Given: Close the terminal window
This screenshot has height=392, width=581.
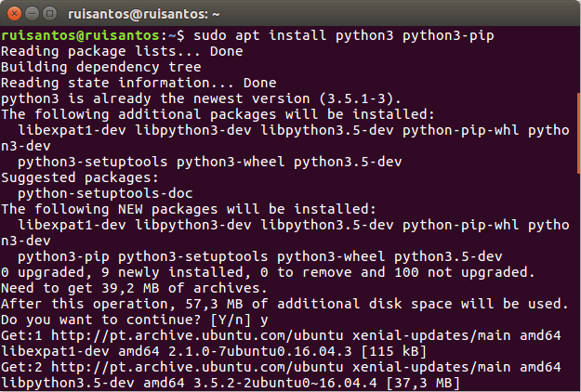Looking at the screenshot, I should pyautogui.click(x=13, y=12).
